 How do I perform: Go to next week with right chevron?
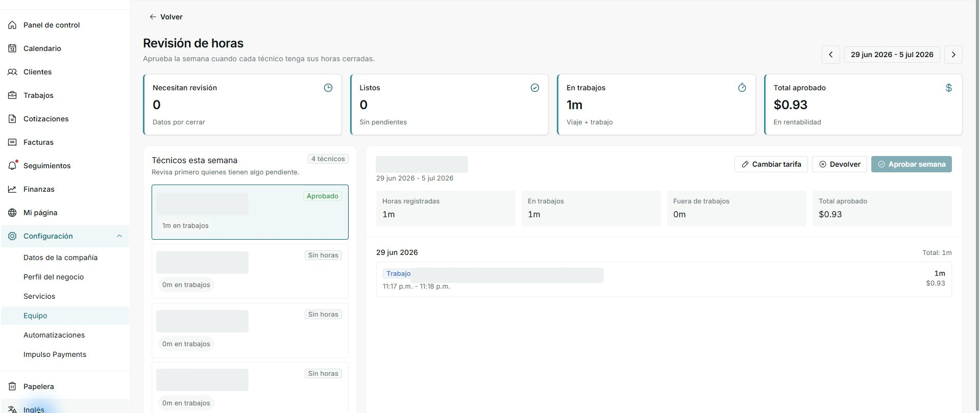click(953, 55)
